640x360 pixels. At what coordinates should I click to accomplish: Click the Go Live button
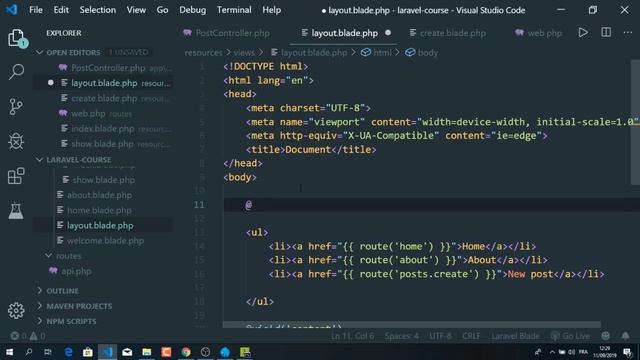coord(570,336)
